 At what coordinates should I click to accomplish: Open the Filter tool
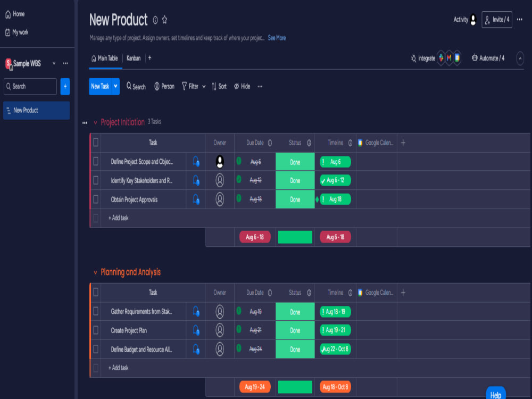coord(190,86)
